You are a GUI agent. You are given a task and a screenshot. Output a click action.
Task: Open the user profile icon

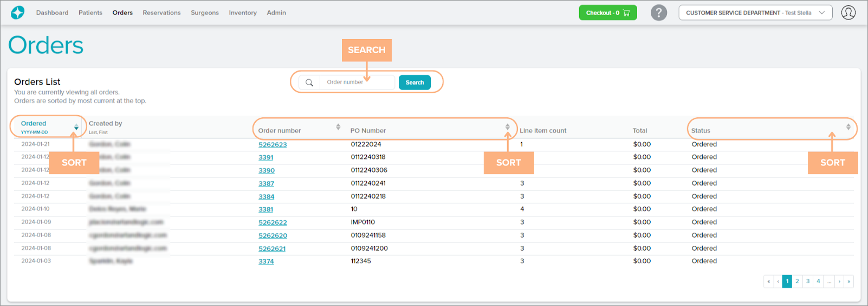848,12
